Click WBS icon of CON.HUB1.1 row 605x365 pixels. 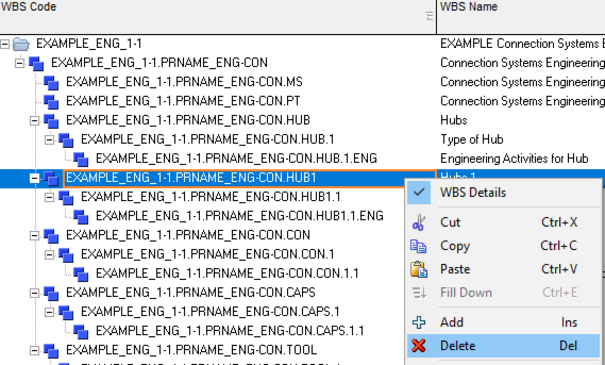coord(66,197)
